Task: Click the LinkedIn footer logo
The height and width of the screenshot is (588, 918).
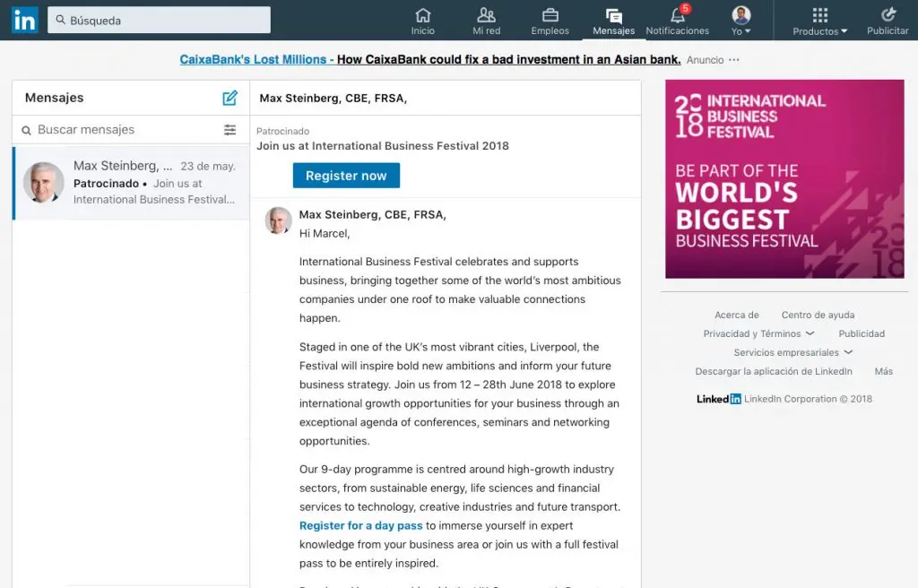Action: pos(718,399)
